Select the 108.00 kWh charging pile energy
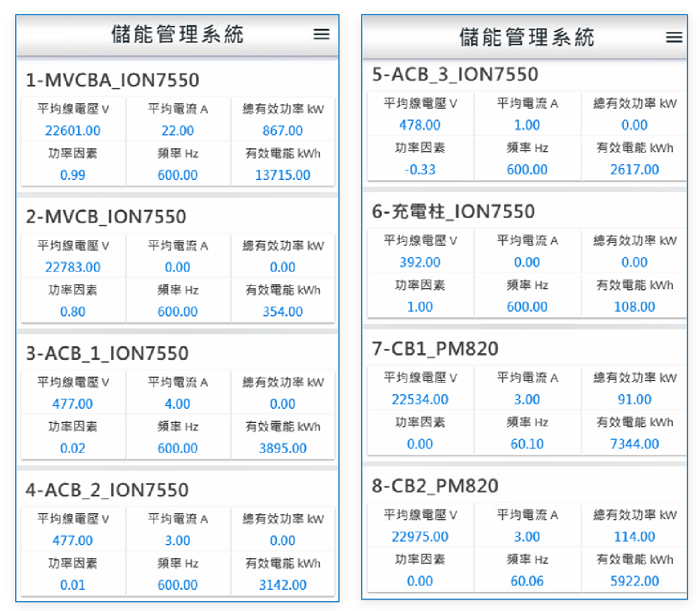The image size is (700, 611). [634, 307]
